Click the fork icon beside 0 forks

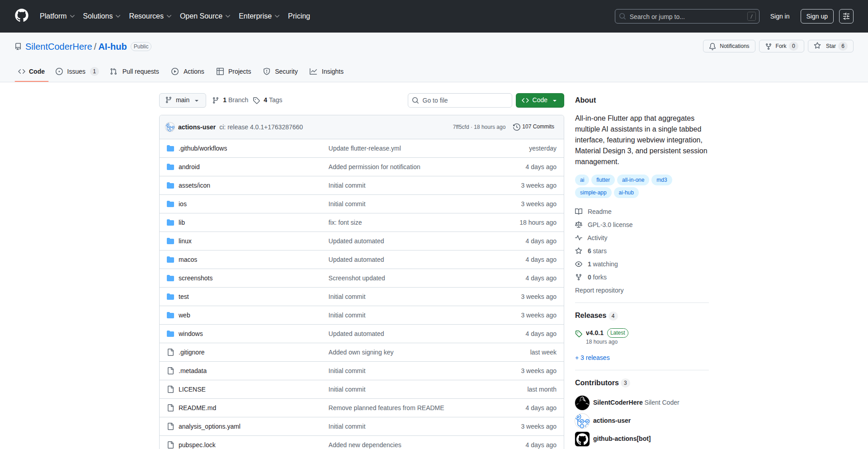coord(579,277)
